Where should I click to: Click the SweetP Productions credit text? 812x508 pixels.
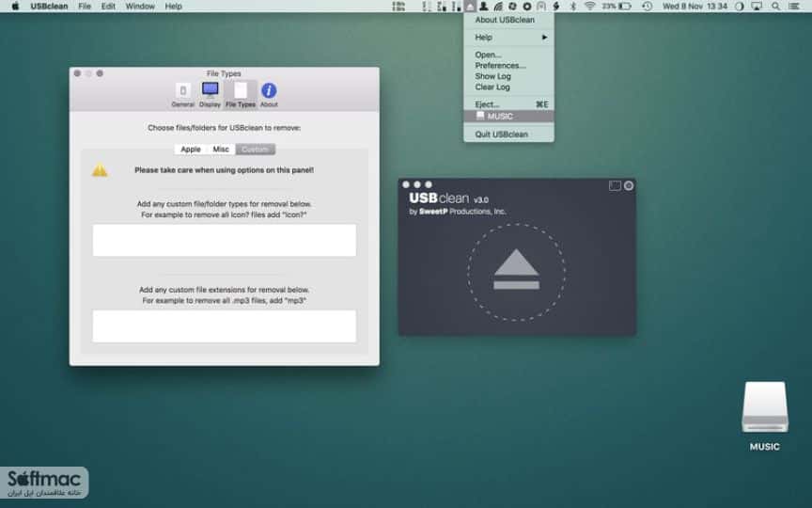tap(458, 212)
